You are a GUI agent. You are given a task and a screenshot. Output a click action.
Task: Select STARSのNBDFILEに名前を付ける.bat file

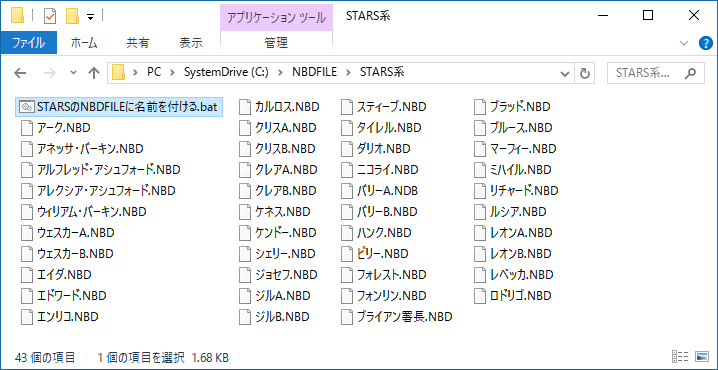119,107
